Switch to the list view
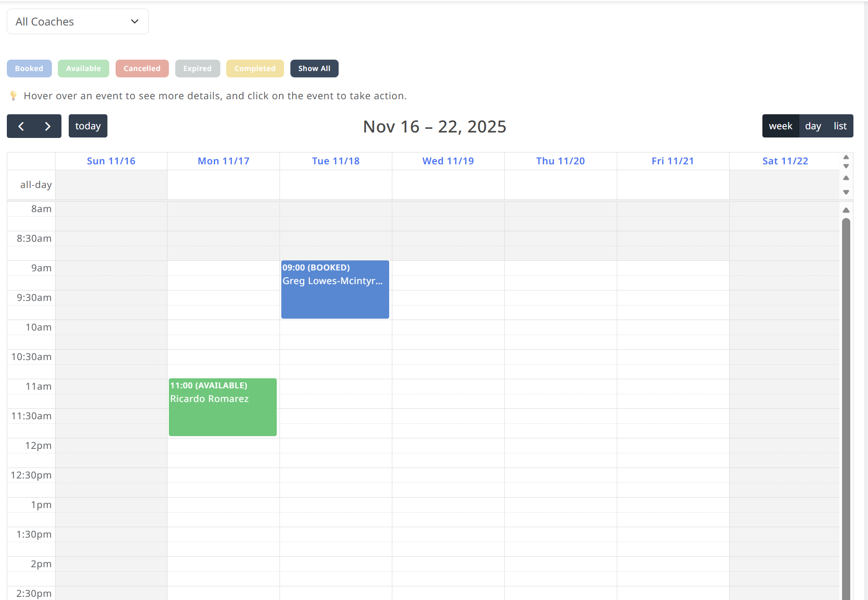The height and width of the screenshot is (600, 868). (x=840, y=126)
